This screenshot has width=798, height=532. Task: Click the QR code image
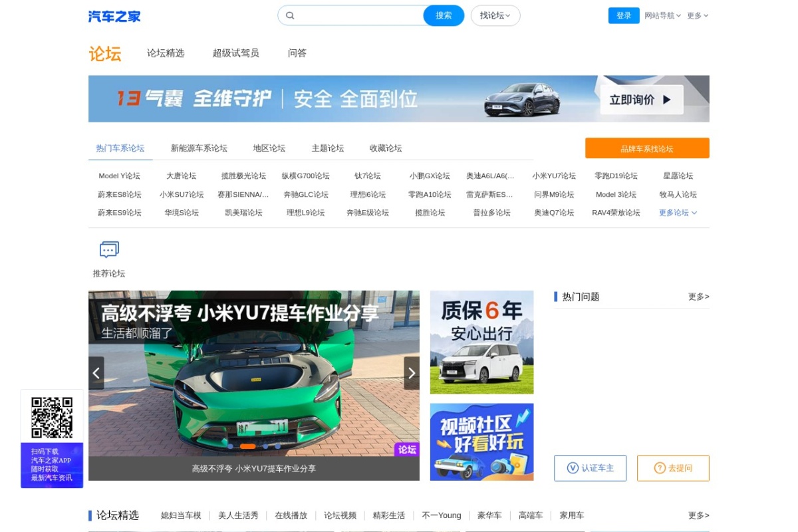pyautogui.click(x=52, y=417)
